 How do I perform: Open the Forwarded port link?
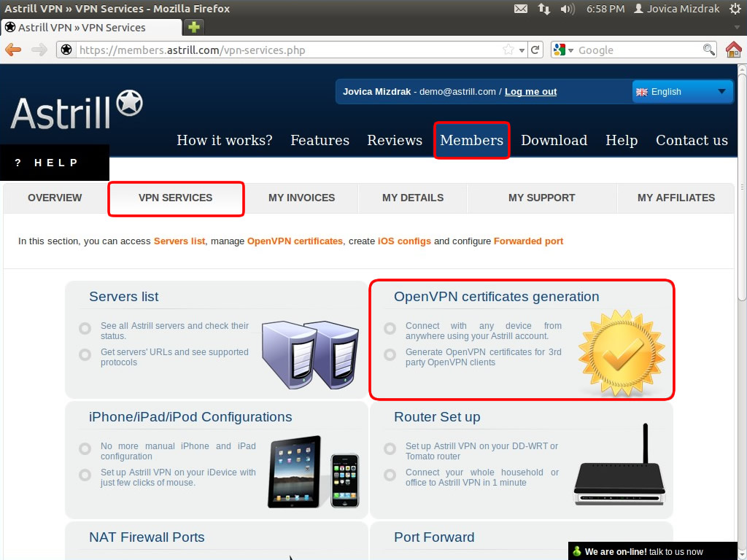click(x=528, y=241)
